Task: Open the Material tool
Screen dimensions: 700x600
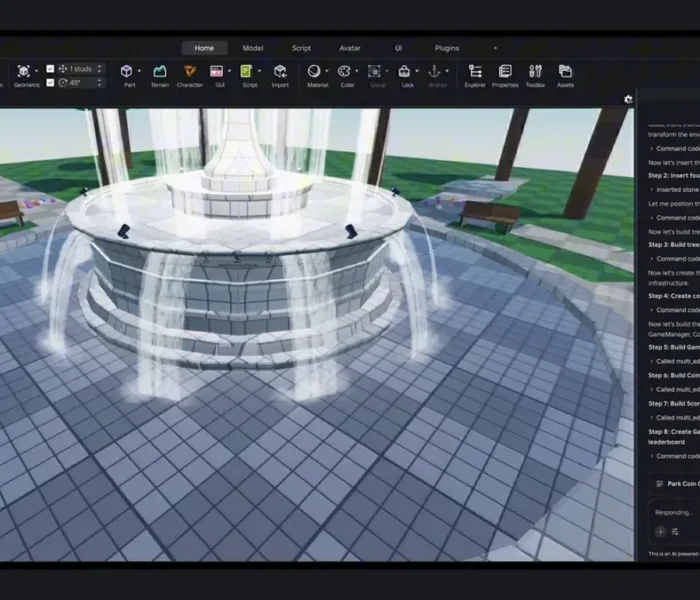Action: (314, 71)
